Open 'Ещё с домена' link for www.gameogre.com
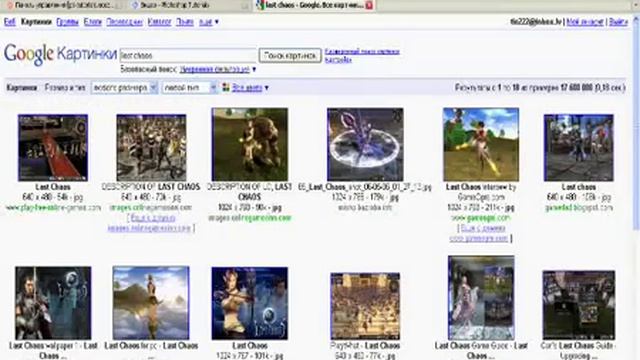This screenshot has width=640, height=360. click(x=481, y=233)
